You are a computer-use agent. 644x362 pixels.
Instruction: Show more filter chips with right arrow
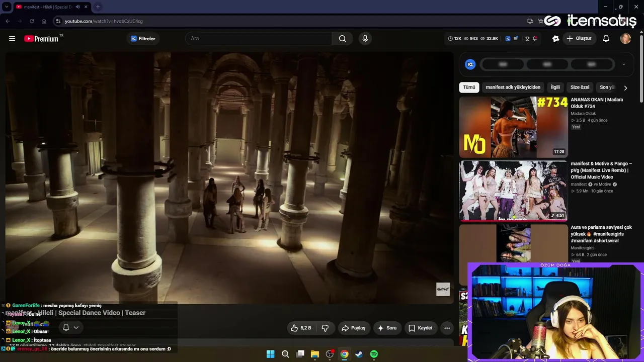pyautogui.click(x=625, y=87)
